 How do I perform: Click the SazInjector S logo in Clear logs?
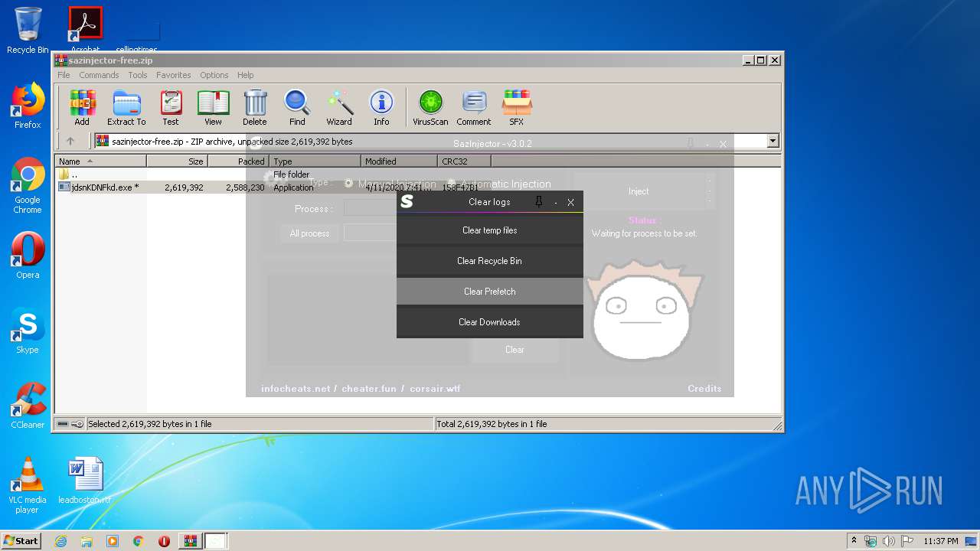(x=407, y=201)
